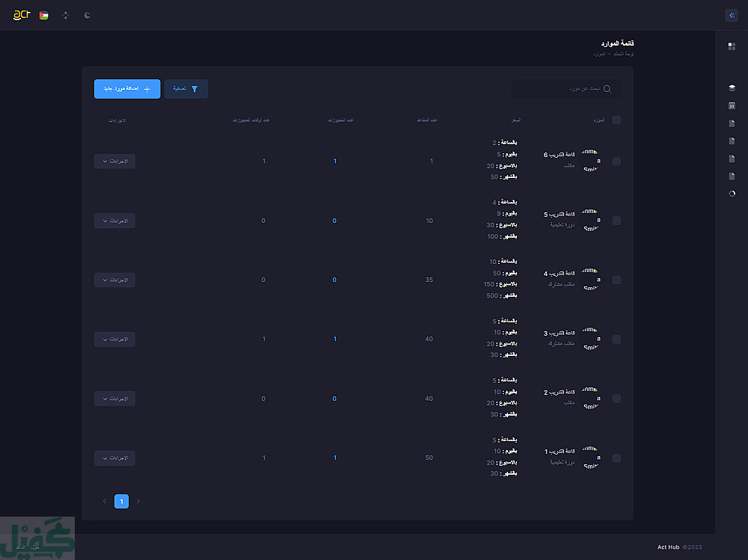Open the dashboard grid icon in the sidebar
The image size is (748, 560).
732,46
